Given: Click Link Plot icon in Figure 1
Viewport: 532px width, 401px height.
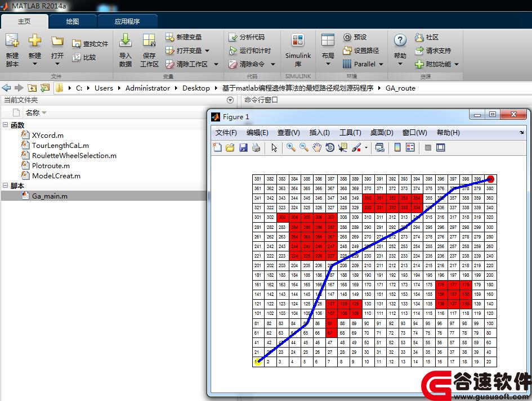Looking at the screenshot, I should pyautogui.click(x=379, y=147).
